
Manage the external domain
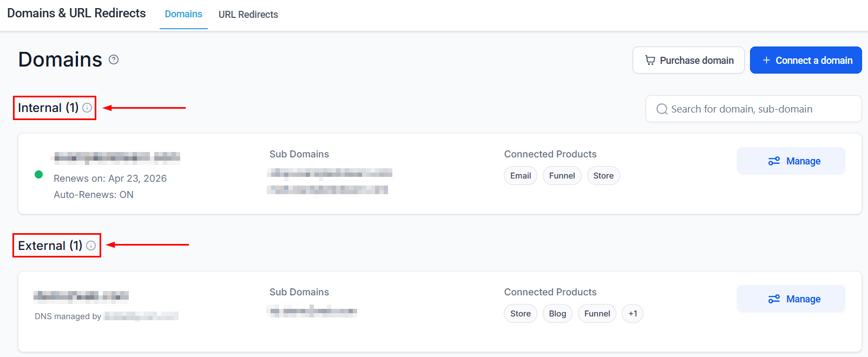pyautogui.click(x=791, y=299)
